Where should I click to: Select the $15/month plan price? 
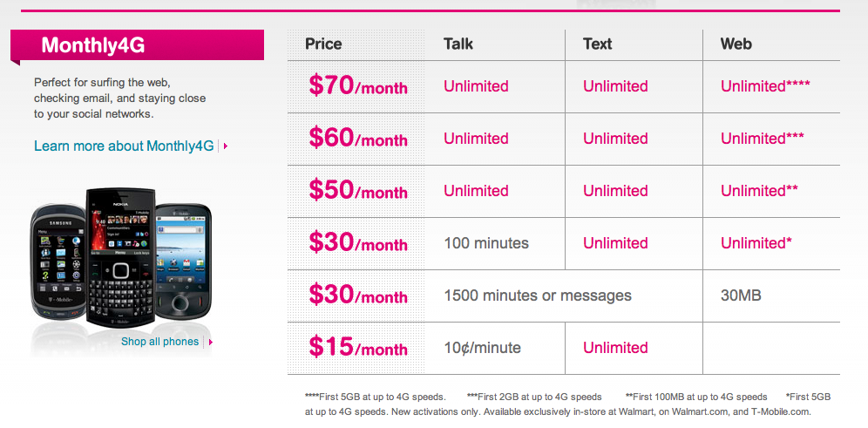click(357, 348)
